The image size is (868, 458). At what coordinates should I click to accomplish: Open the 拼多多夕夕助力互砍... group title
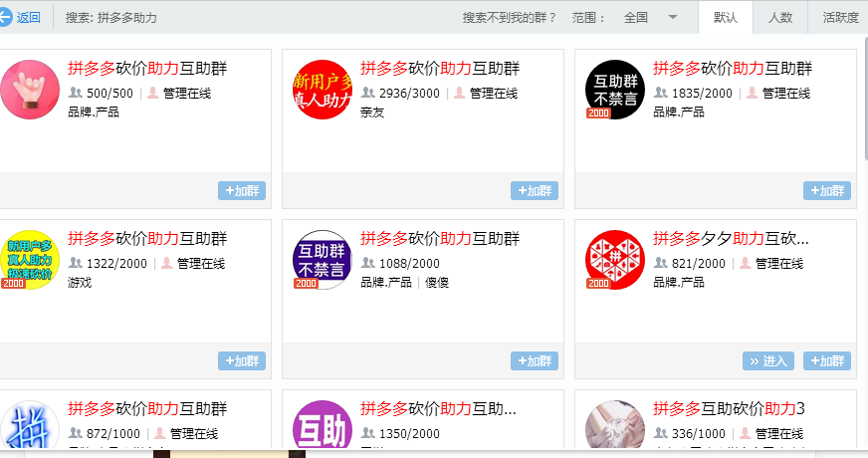click(731, 239)
